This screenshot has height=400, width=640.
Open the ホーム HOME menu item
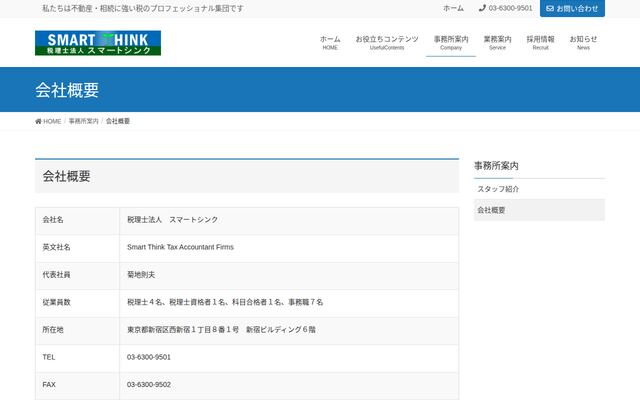(x=330, y=42)
